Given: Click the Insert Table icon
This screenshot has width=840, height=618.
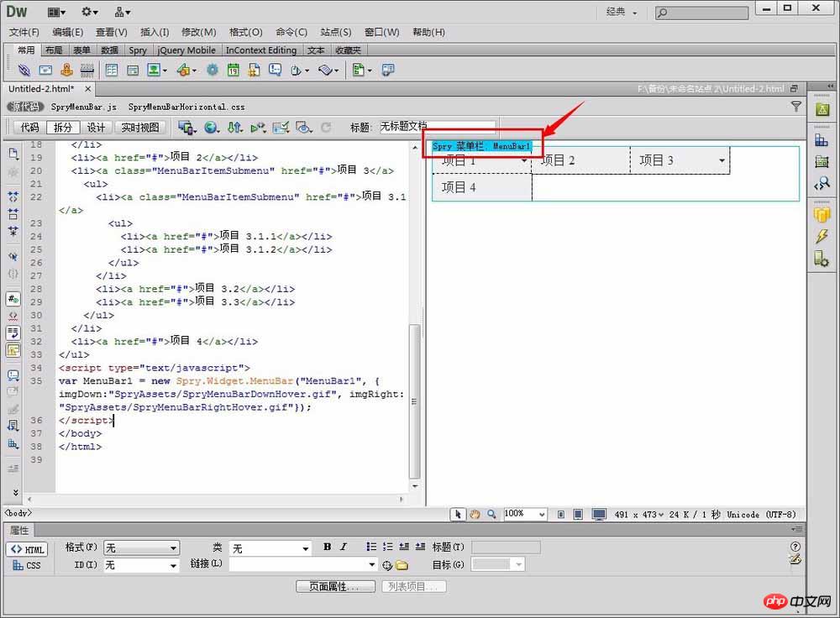Looking at the screenshot, I should 112,70.
